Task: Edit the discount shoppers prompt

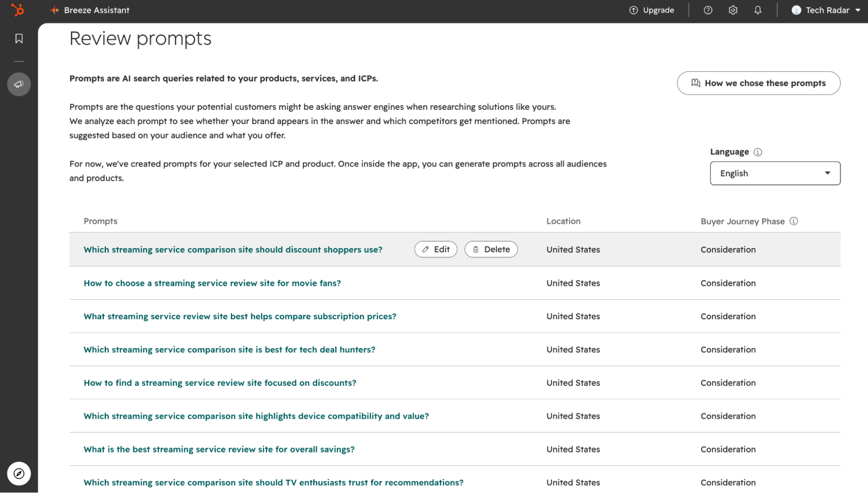Action: click(436, 249)
